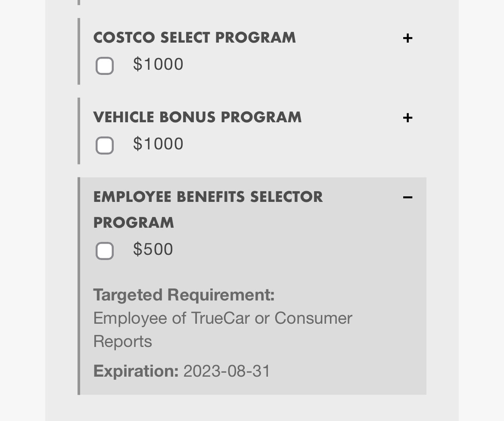The height and width of the screenshot is (421, 504).
Task: Click the $1000 amount under Costco Select
Action: click(158, 65)
